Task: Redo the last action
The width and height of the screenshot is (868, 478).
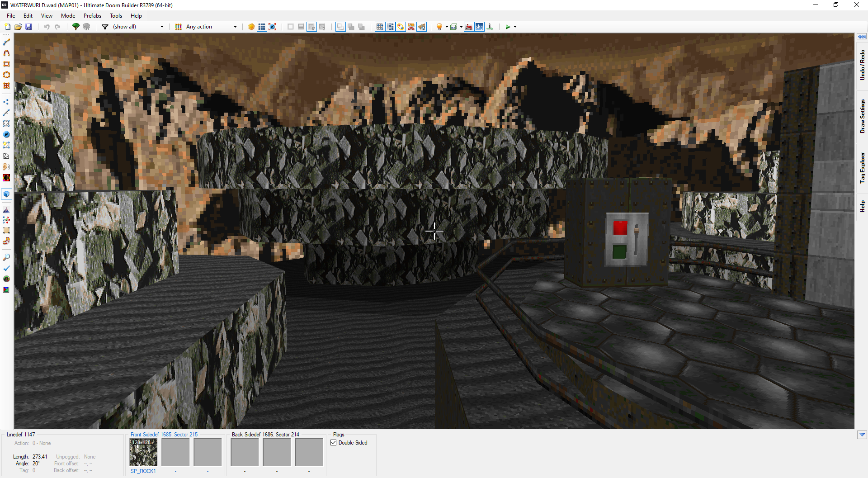Action: [x=57, y=27]
